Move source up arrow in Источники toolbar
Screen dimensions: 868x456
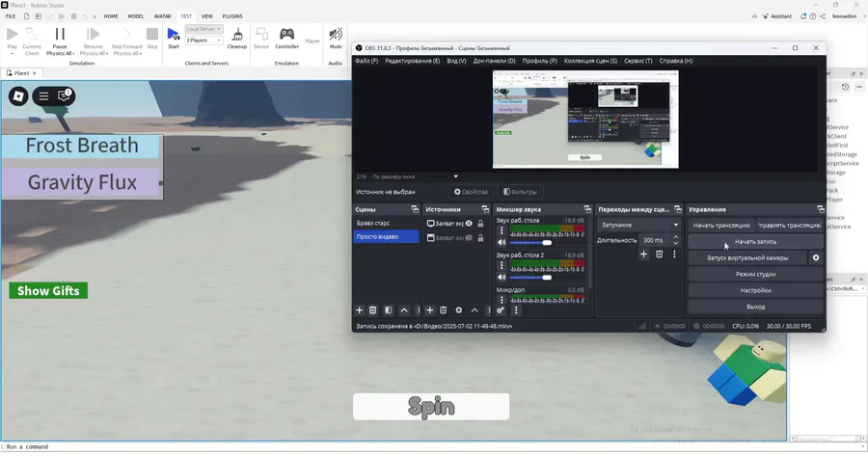(x=475, y=309)
